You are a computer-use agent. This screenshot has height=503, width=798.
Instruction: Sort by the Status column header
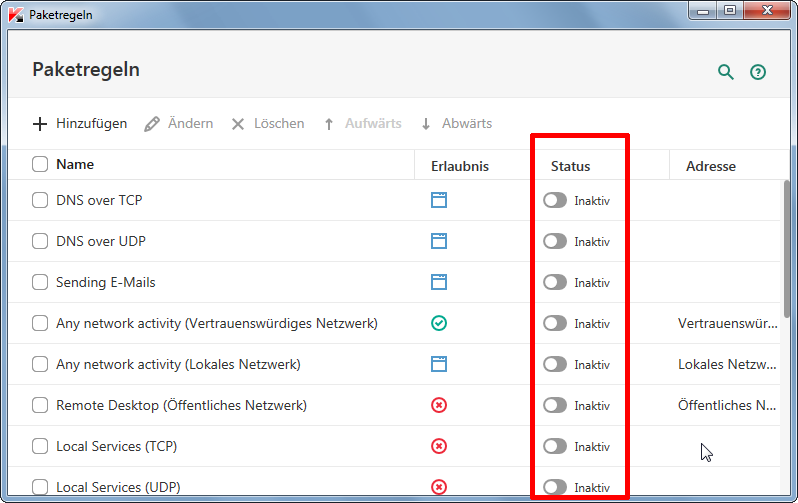571,166
